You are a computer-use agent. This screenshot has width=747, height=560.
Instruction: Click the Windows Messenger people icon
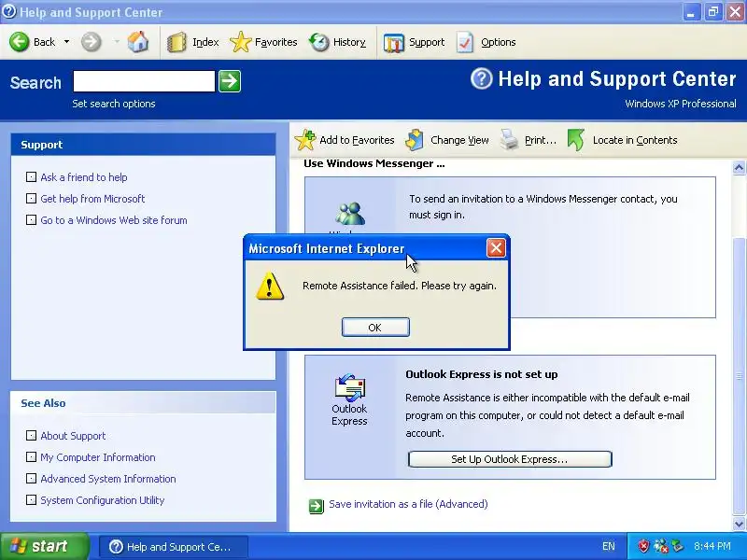click(x=350, y=214)
